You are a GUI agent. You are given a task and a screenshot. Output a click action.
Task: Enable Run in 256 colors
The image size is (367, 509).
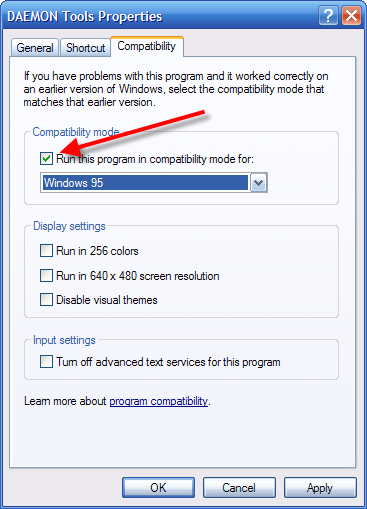(46, 251)
